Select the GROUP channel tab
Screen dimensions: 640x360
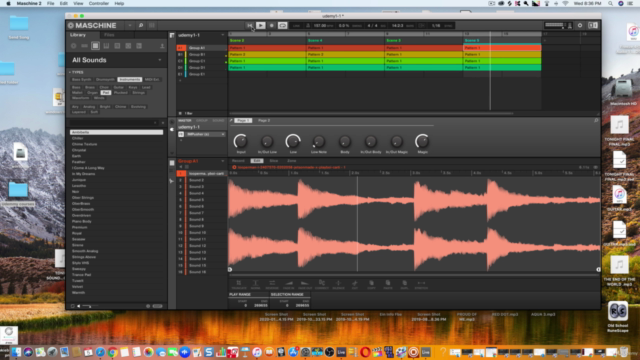pyautogui.click(x=202, y=120)
